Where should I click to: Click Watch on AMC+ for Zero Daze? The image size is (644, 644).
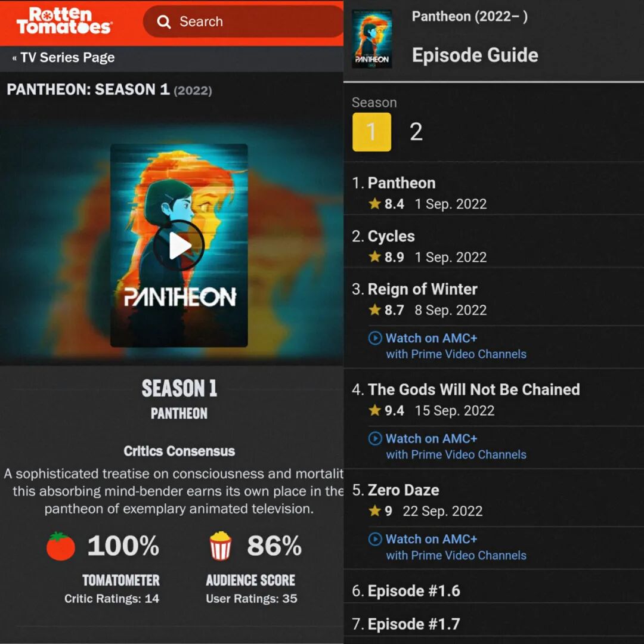(x=431, y=539)
